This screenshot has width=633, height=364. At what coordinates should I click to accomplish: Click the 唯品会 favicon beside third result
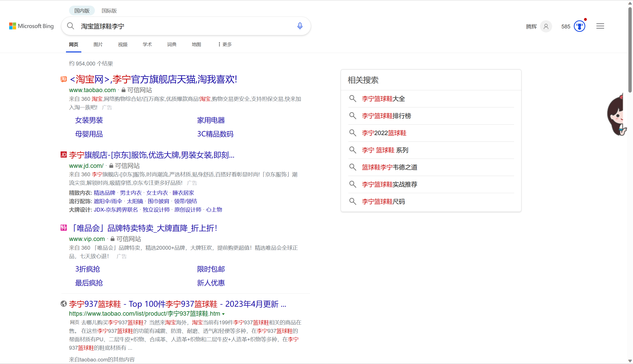pos(64,227)
